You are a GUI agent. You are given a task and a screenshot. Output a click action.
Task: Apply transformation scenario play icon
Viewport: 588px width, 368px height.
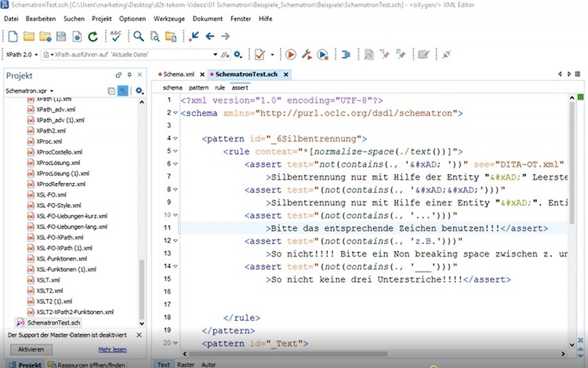[290, 55]
